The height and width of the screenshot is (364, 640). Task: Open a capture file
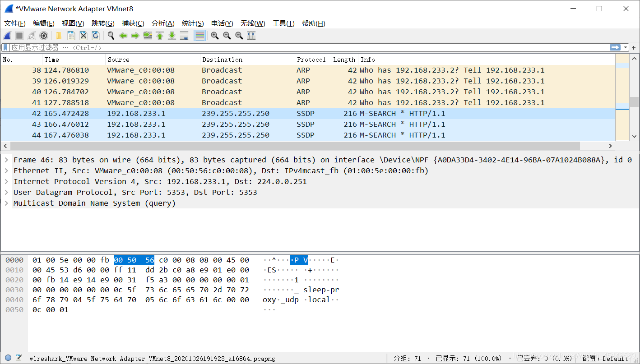[59, 36]
